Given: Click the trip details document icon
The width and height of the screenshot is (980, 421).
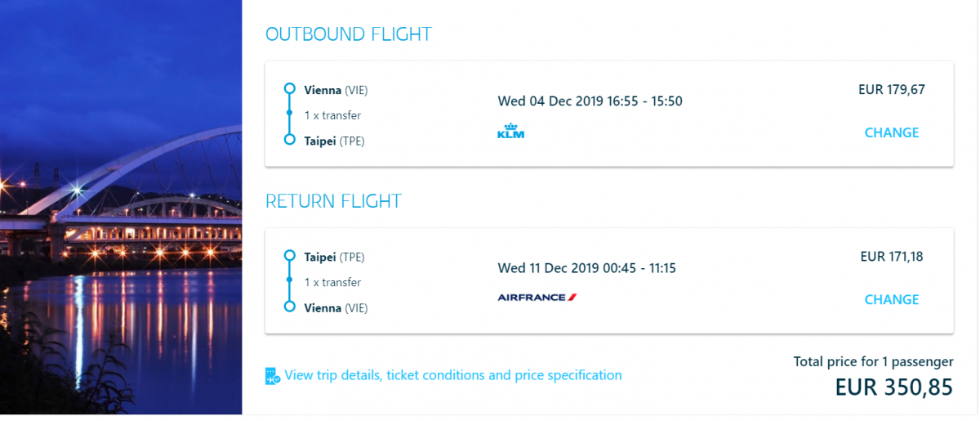Looking at the screenshot, I should coord(272,376).
